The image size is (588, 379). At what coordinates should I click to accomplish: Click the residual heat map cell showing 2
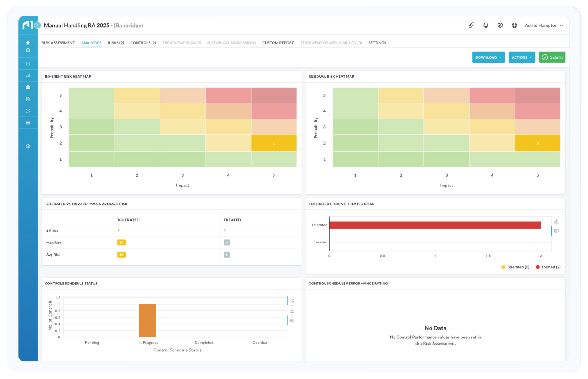click(x=537, y=143)
